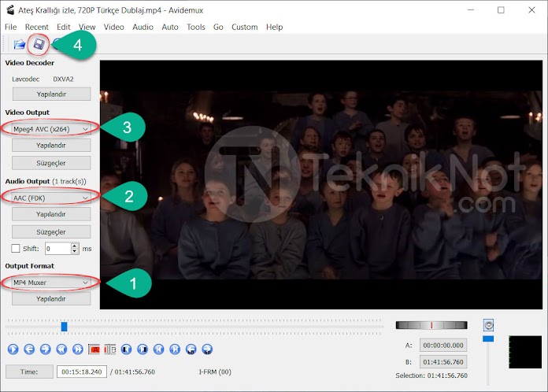This screenshot has width=548, height=392.
Task: Go to previous frame with left arrow
Action: pyautogui.click(x=29, y=349)
